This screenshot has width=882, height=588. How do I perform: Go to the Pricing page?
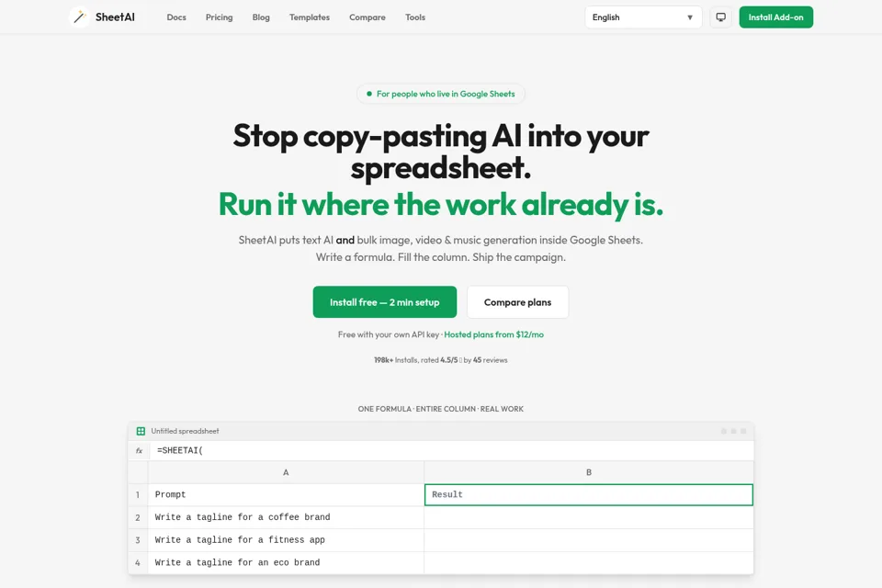pyautogui.click(x=219, y=17)
